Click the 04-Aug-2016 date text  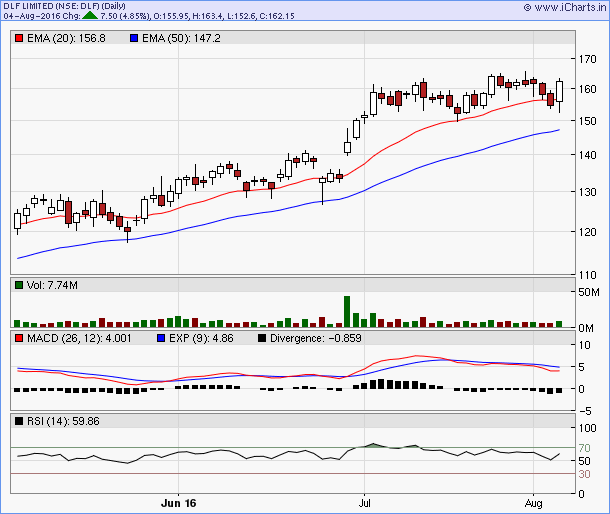tap(32, 16)
